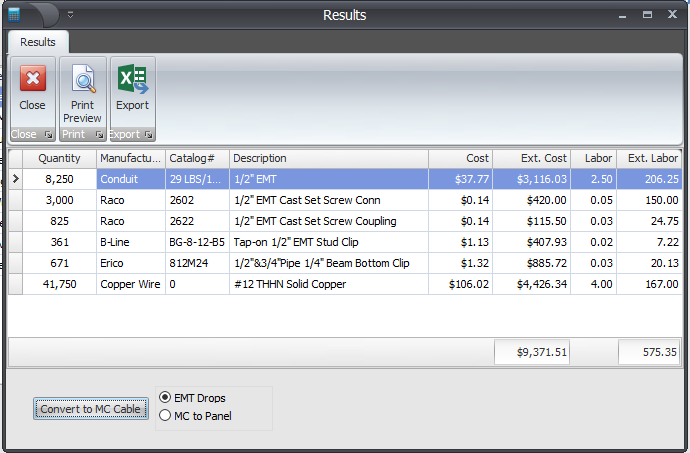690x453 pixels.
Task: Select the Erico 812M24 row
Action: tap(300, 263)
